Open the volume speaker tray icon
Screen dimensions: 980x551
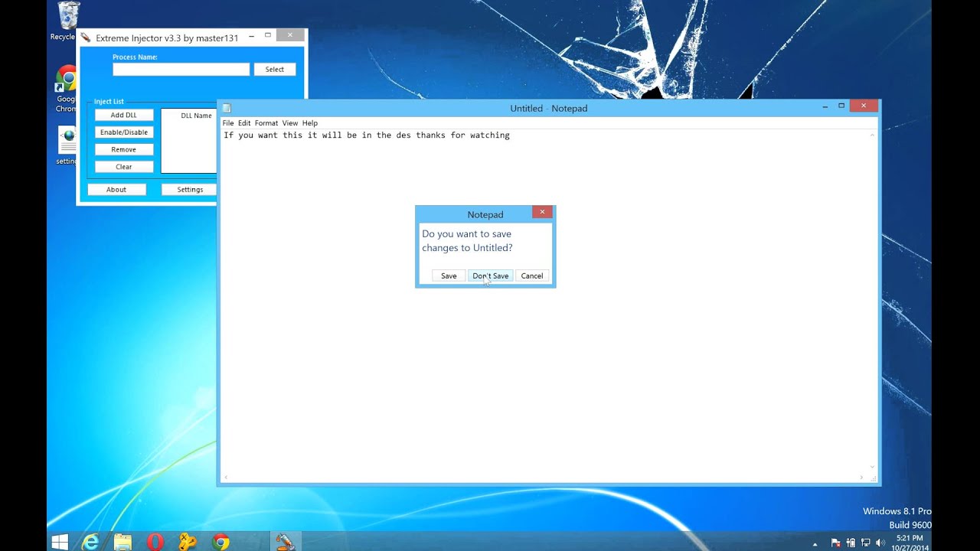click(880, 543)
